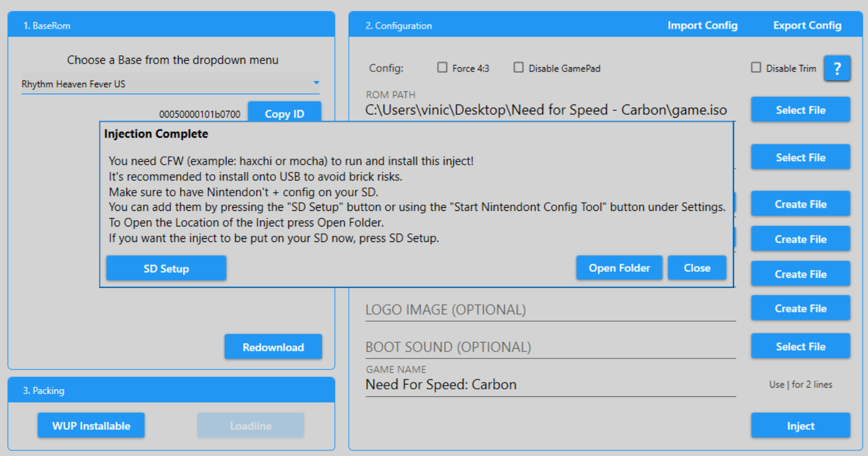Click Create File beside Logo Image
This screenshot has width=868, height=456.
pos(800,309)
